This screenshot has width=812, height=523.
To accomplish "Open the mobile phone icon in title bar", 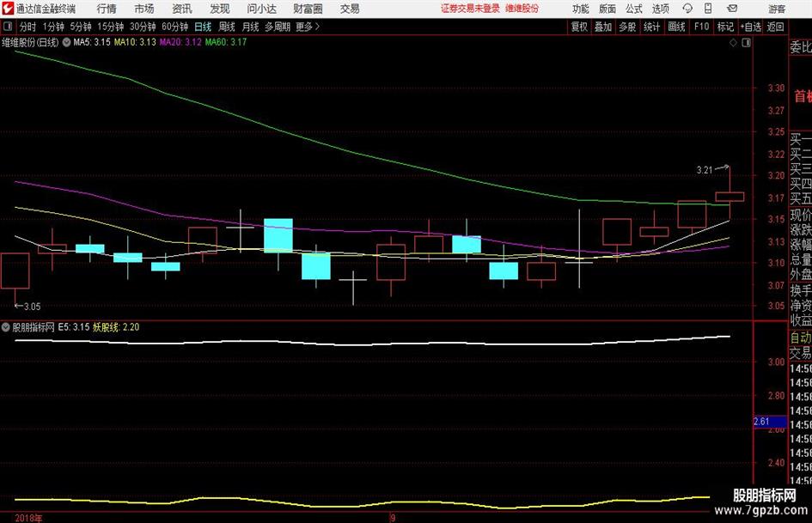I will pyautogui.click(x=708, y=9).
